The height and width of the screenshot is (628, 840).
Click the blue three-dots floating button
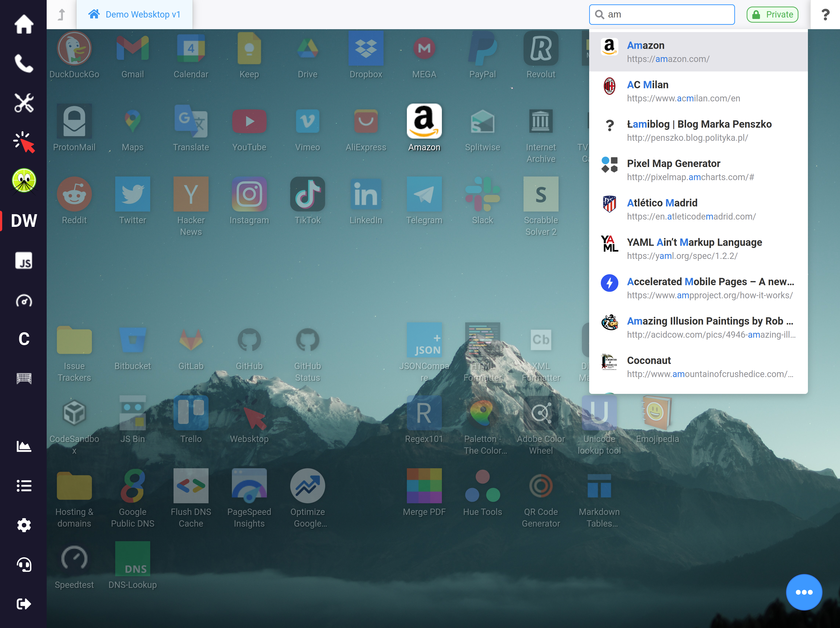tap(804, 592)
